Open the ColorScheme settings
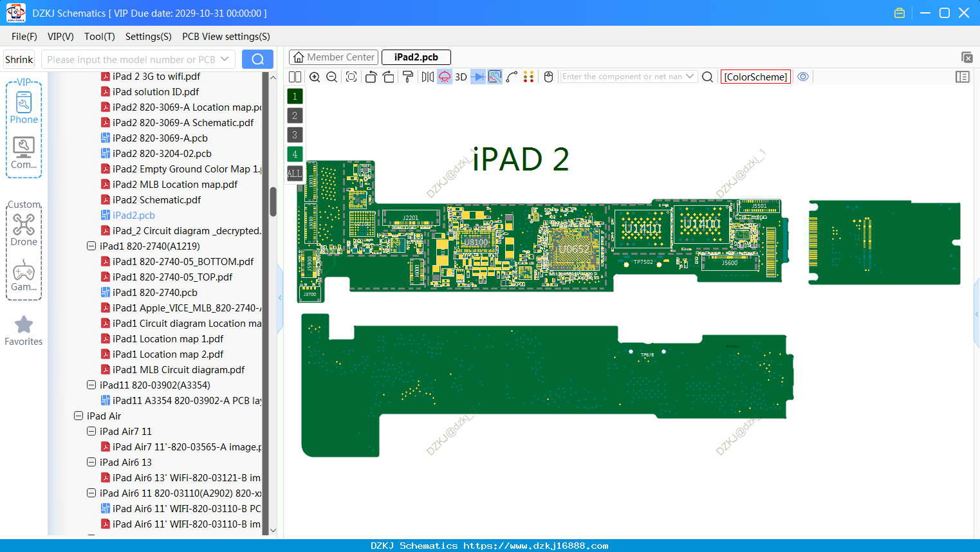The image size is (980, 552). [755, 77]
